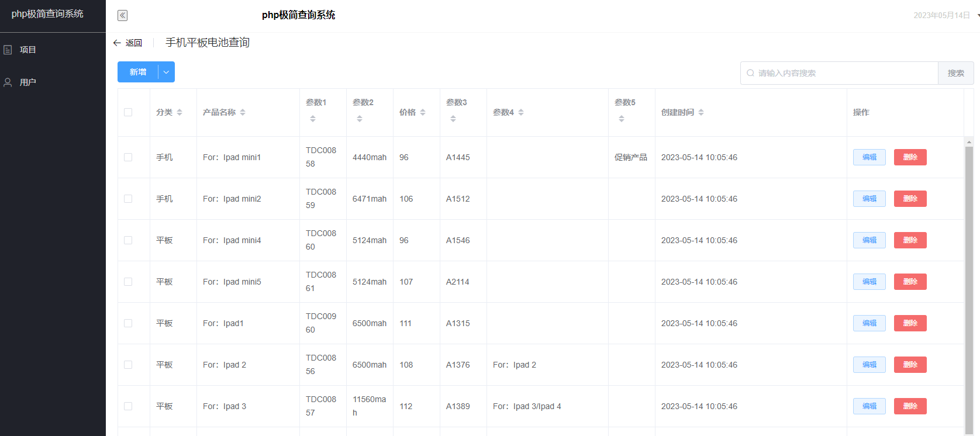The height and width of the screenshot is (436, 980).
Task: Open the 用户 menu in sidebar
Action: point(53,82)
